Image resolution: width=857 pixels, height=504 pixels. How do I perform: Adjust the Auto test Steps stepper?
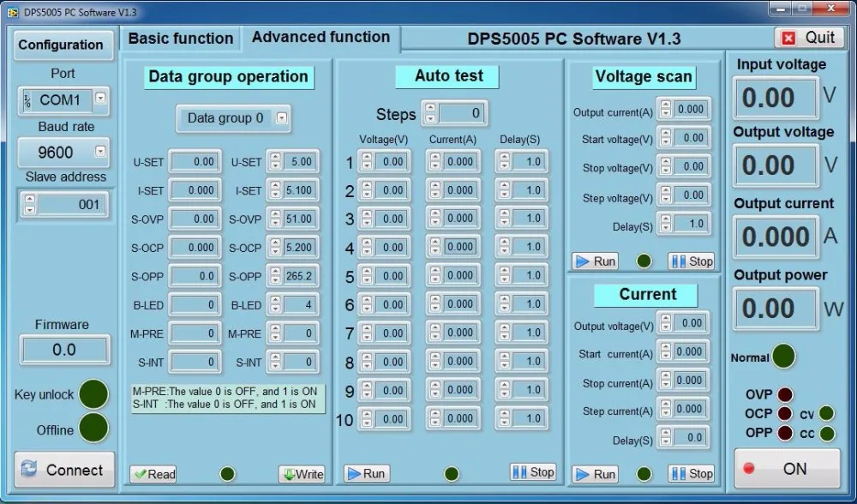point(431,113)
